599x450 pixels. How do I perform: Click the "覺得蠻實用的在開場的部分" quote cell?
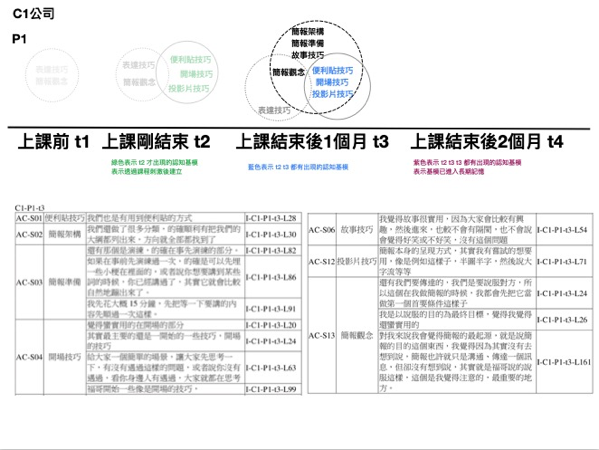165,325
